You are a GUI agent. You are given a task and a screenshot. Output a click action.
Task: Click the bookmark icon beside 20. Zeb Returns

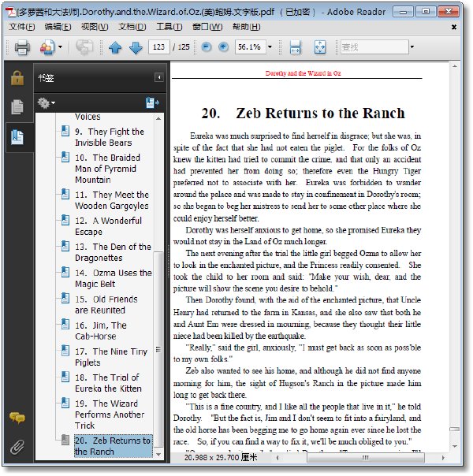click(65, 440)
